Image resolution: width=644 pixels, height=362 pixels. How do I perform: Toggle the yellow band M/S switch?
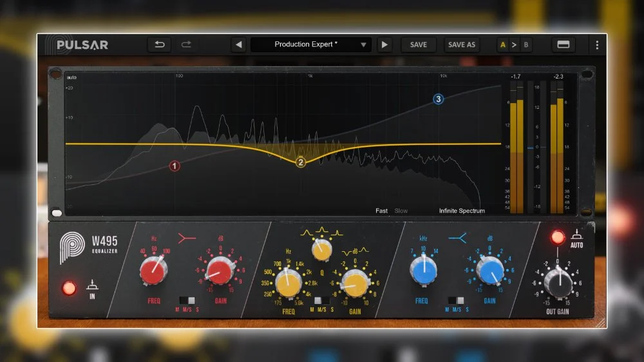[x=321, y=301]
